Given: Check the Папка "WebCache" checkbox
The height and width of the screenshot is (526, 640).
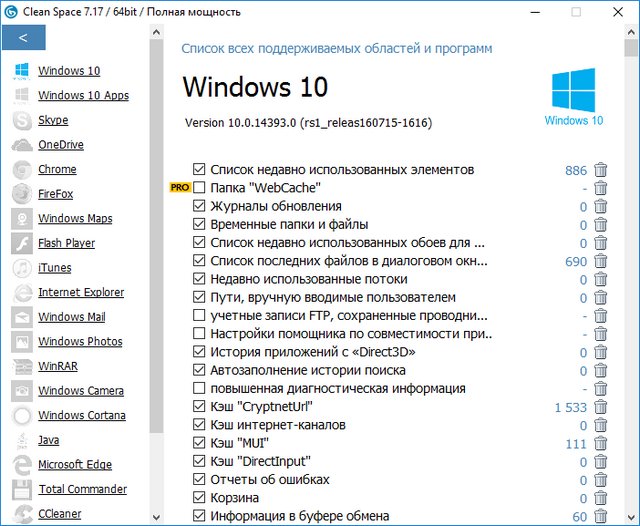Looking at the screenshot, I should pos(199,188).
